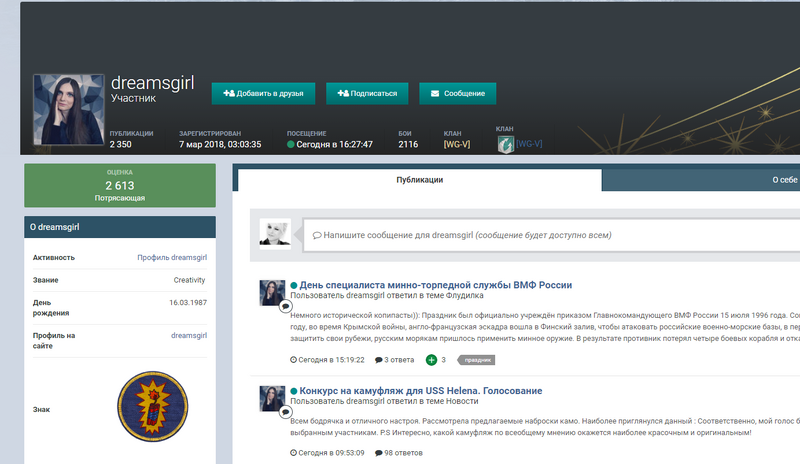This screenshot has height=464, width=800.
Task: Switch to the Публикации tab
Action: click(418, 180)
